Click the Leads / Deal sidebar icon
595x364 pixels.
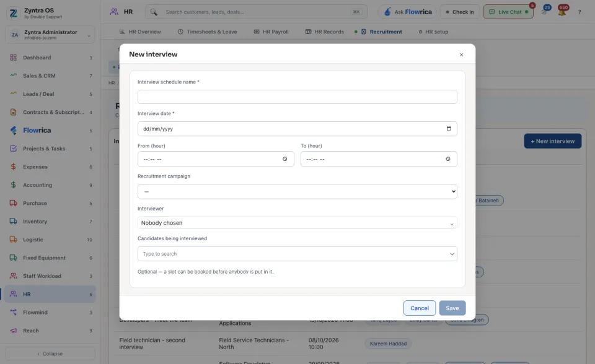[13, 93]
